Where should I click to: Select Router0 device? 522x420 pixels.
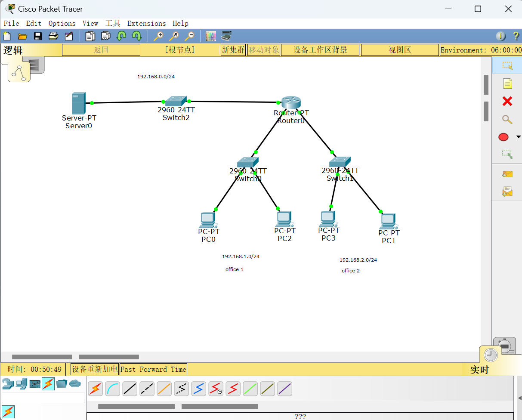click(x=291, y=102)
